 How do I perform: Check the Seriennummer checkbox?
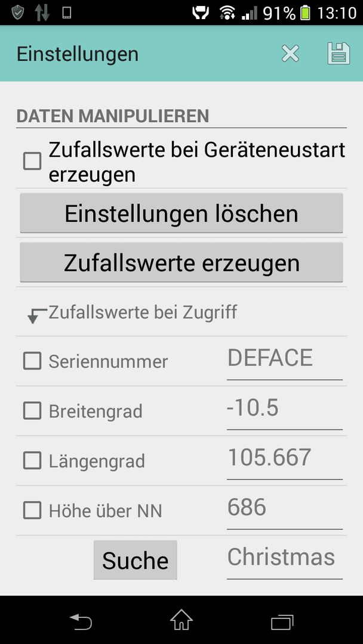click(32, 361)
